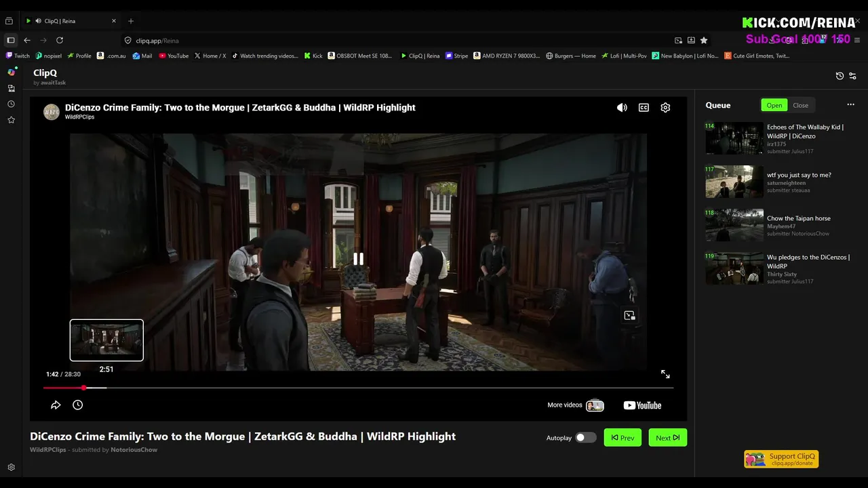Open the Queue three-dots menu
This screenshot has height=488, width=868.
(850, 104)
